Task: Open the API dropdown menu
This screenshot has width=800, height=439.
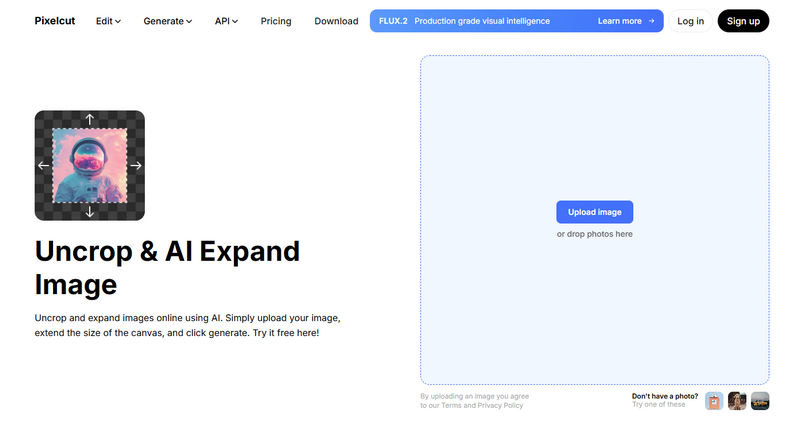Action: [226, 21]
